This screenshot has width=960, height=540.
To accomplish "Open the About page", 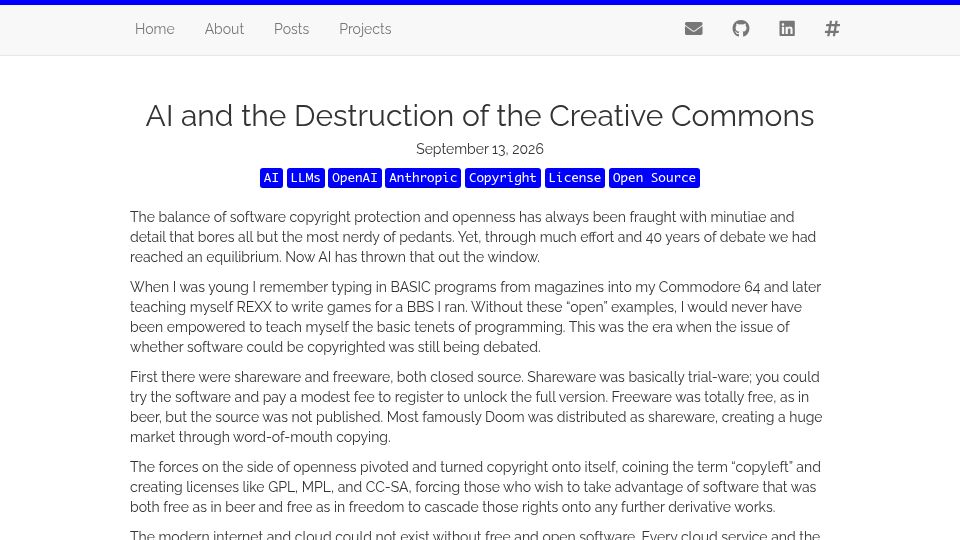I will 224,29.
